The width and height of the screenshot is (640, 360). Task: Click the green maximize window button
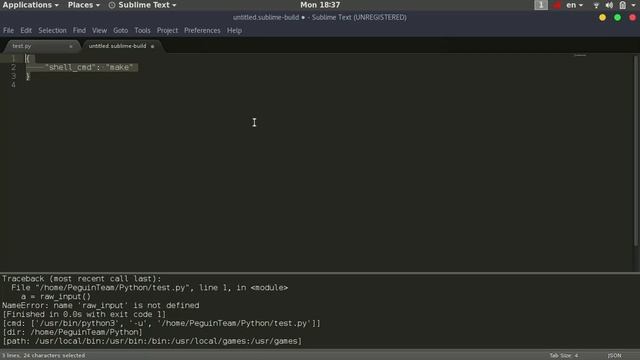tap(618, 18)
